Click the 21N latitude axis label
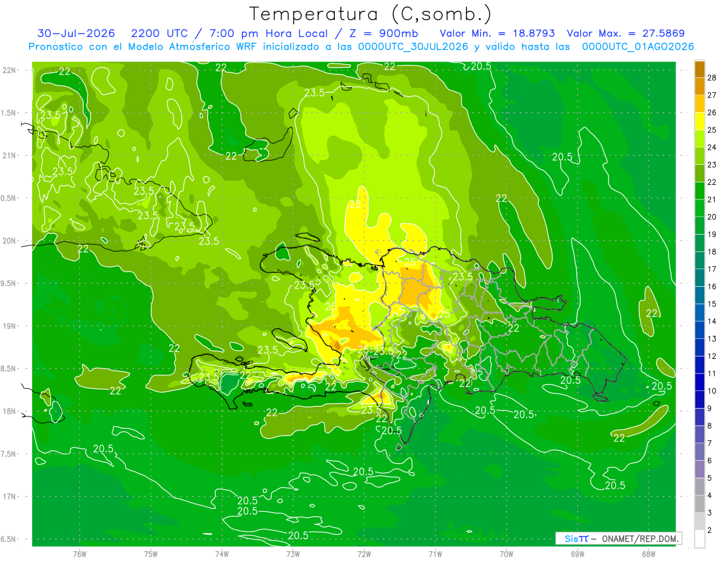 coord(9,155)
